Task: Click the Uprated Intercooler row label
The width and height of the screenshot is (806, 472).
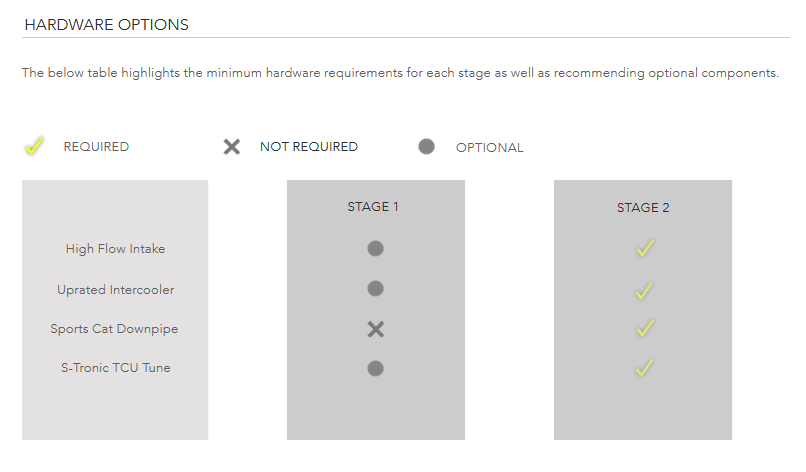Action: tap(115, 290)
